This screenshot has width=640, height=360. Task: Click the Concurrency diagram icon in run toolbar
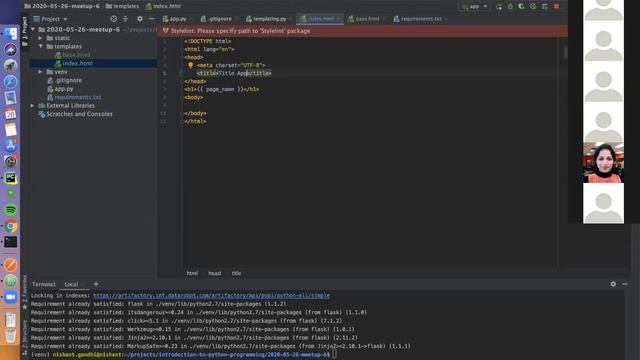click(x=544, y=7)
